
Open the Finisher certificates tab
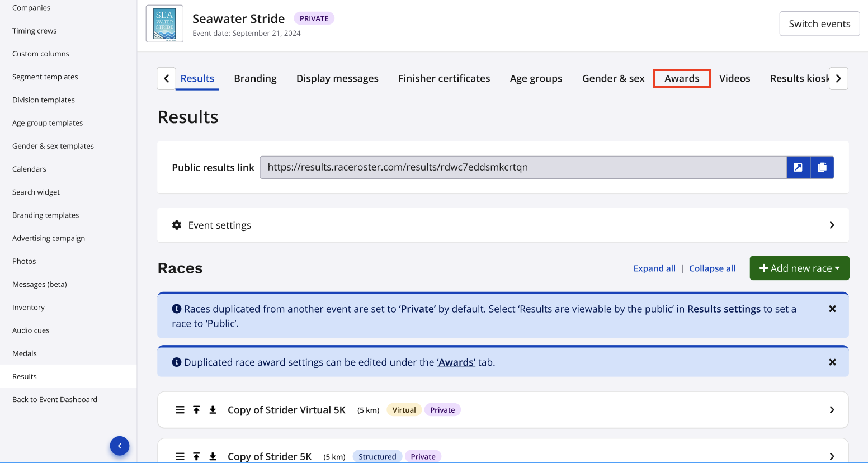coord(444,78)
